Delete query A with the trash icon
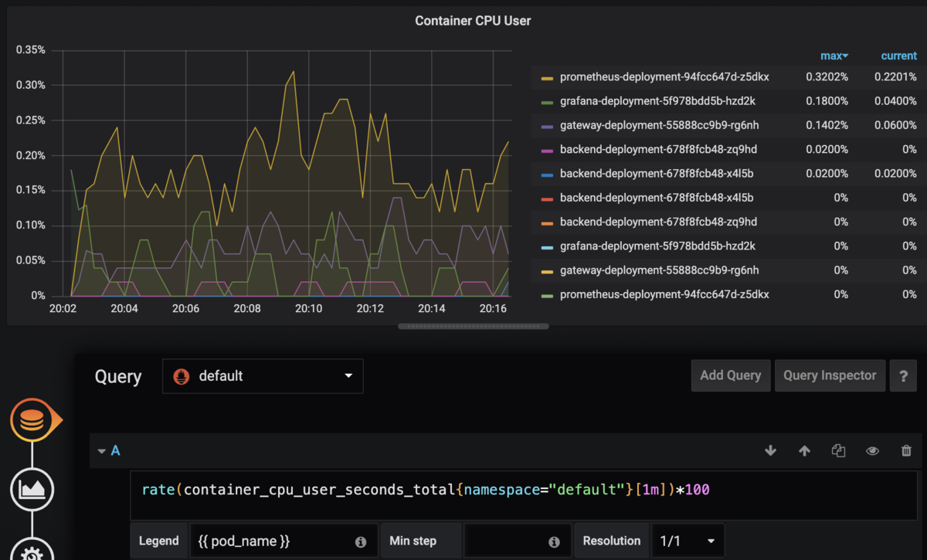927x560 pixels. (906, 450)
